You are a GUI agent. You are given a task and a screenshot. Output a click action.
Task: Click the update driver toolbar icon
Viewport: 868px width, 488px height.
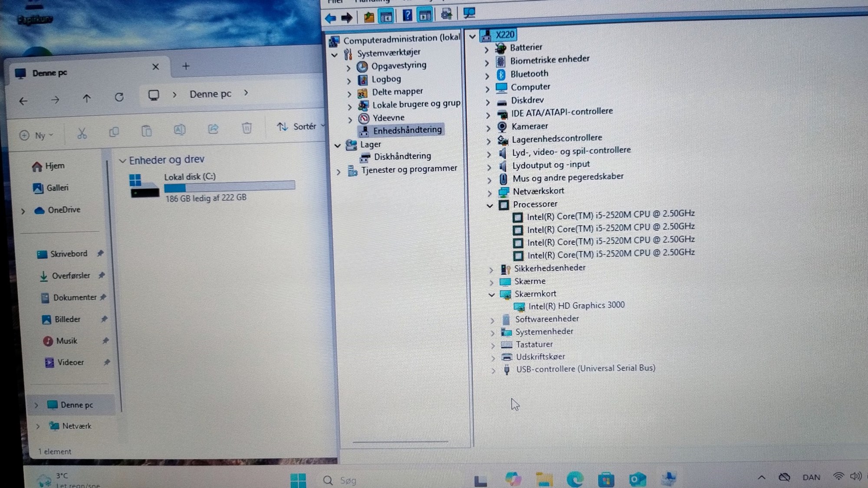[446, 14]
